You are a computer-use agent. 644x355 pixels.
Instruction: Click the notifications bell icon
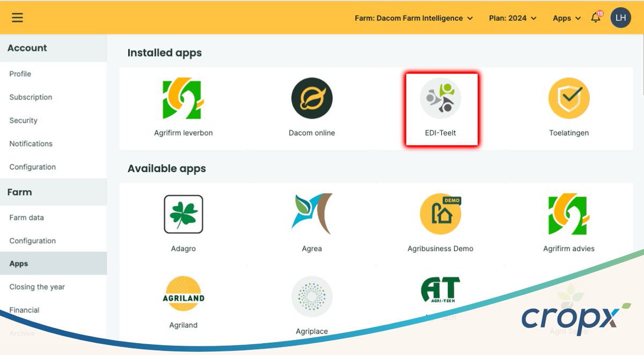pos(596,18)
